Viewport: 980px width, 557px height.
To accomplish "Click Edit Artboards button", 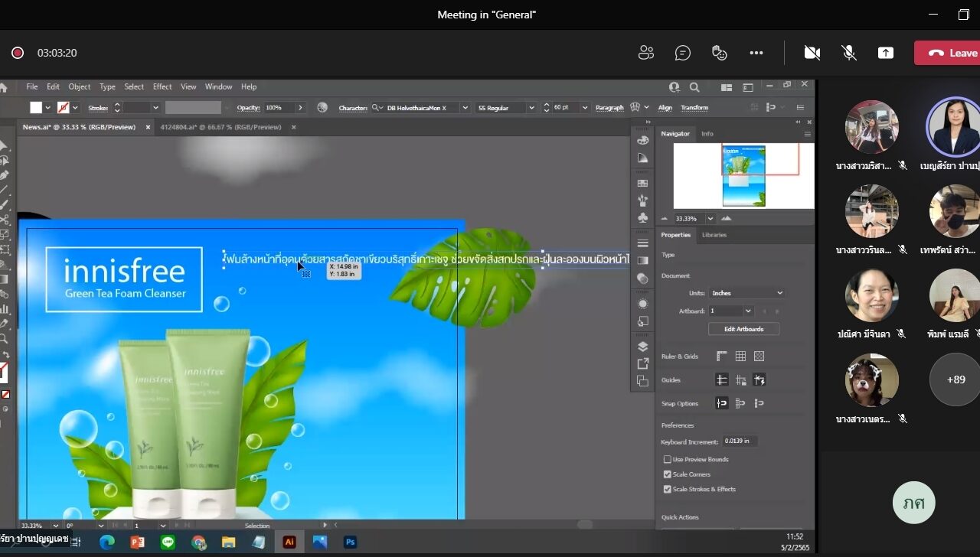I will tap(743, 329).
